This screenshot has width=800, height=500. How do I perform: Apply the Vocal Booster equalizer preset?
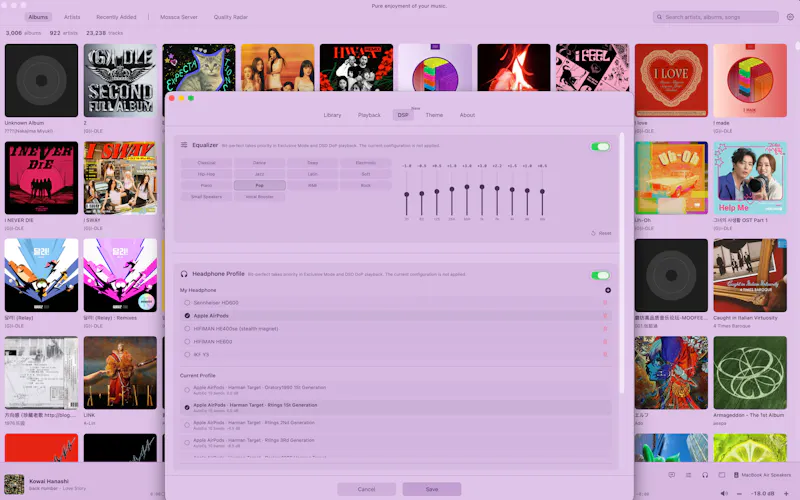[259, 196]
